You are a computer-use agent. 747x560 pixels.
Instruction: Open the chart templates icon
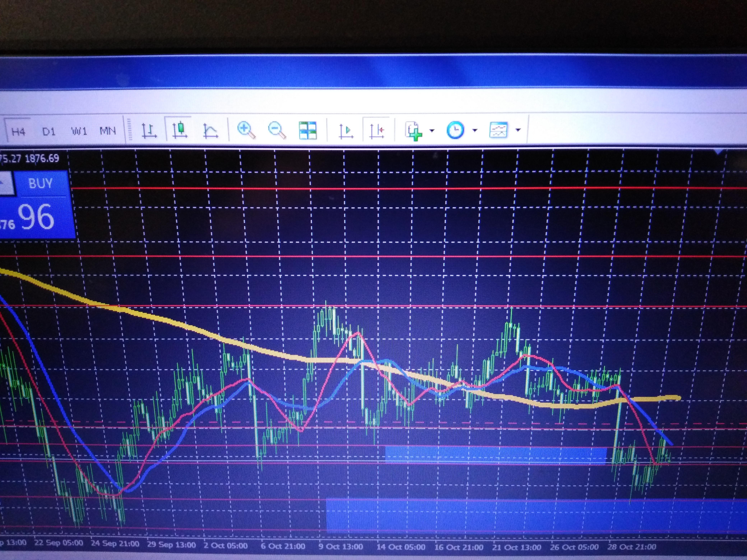click(498, 130)
